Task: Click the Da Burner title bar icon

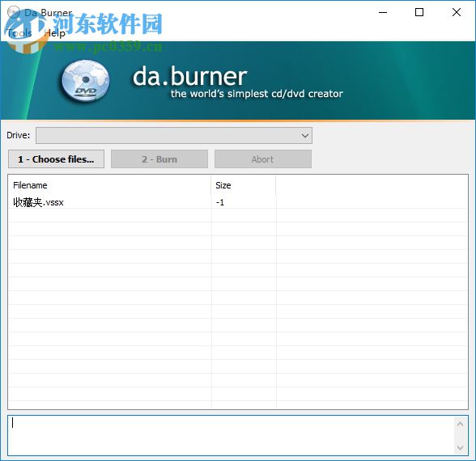Action: pyautogui.click(x=14, y=12)
